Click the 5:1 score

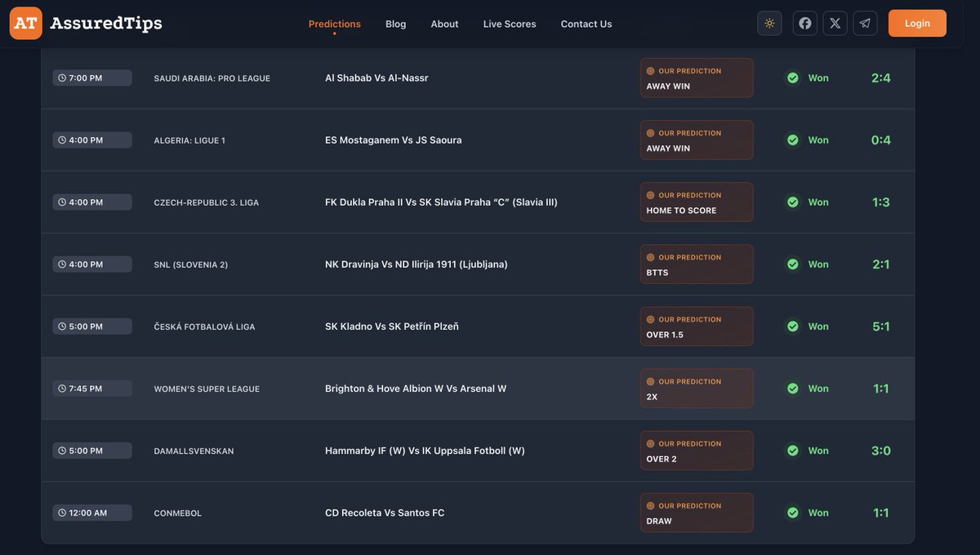point(881,326)
